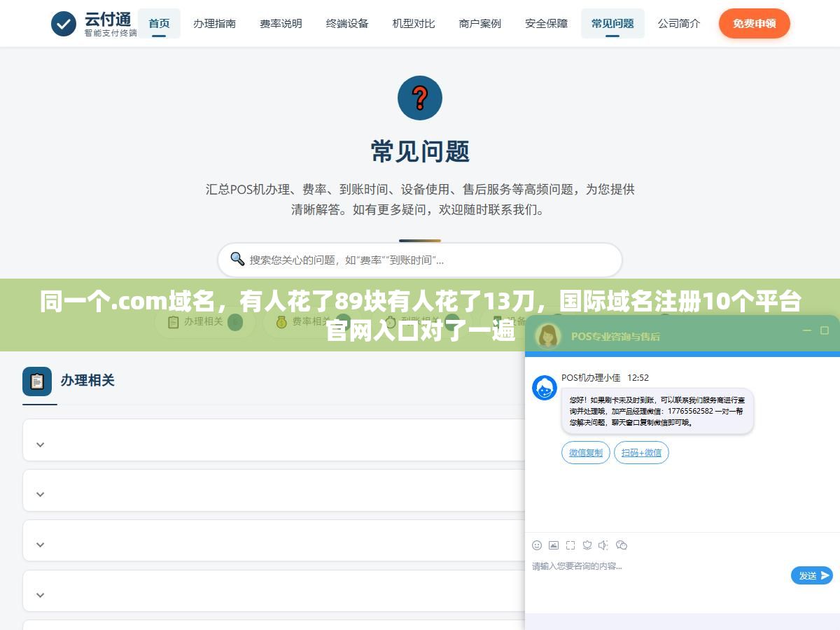Image resolution: width=840 pixels, height=630 pixels.
Task: Focus the FAQ search input field
Action: point(420,260)
